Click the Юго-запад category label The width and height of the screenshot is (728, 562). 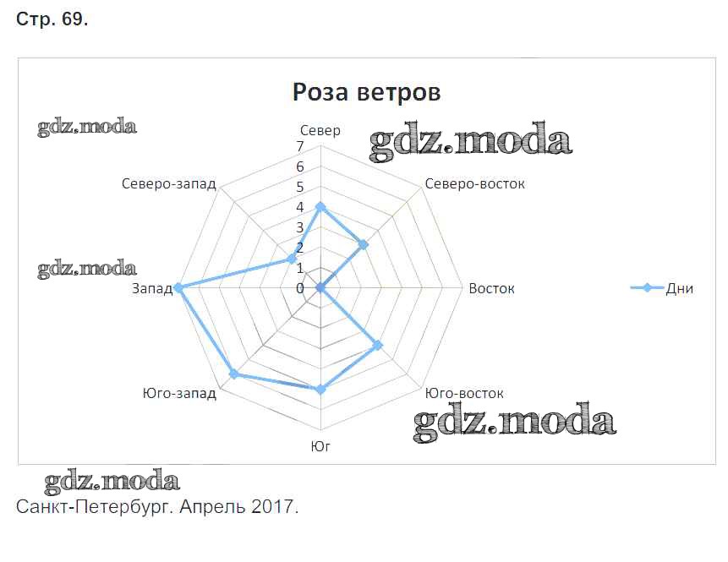179,393
